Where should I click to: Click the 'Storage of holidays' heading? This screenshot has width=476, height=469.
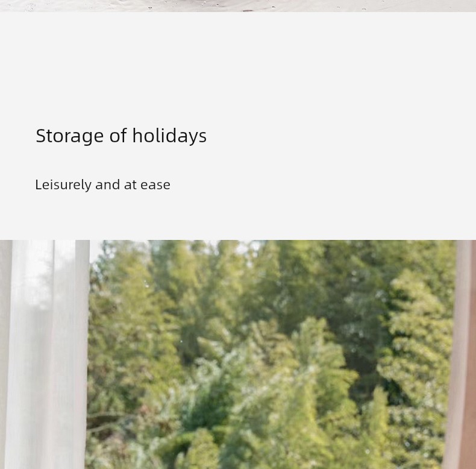coord(121,136)
